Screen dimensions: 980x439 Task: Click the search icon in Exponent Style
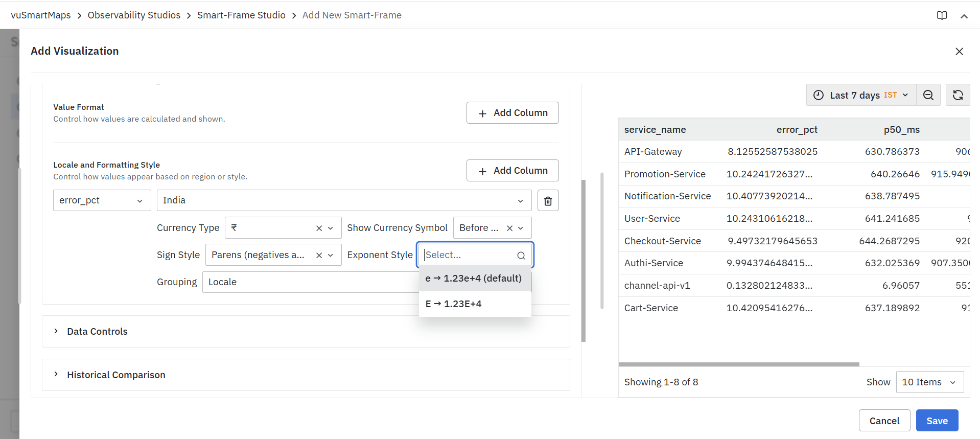point(521,256)
